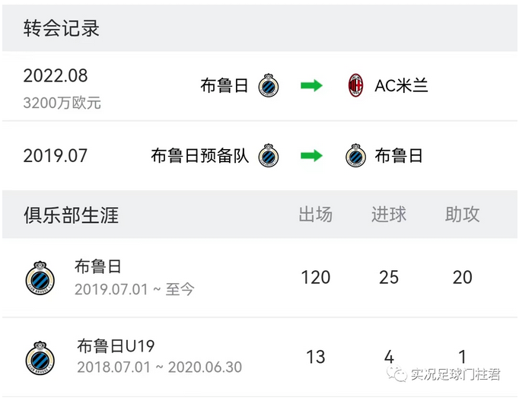This screenshot has width=519, height=420.
Task: Tap the green arrow in 2022.08 transfer
Action: pyautogui.click(x=311, y=85)
